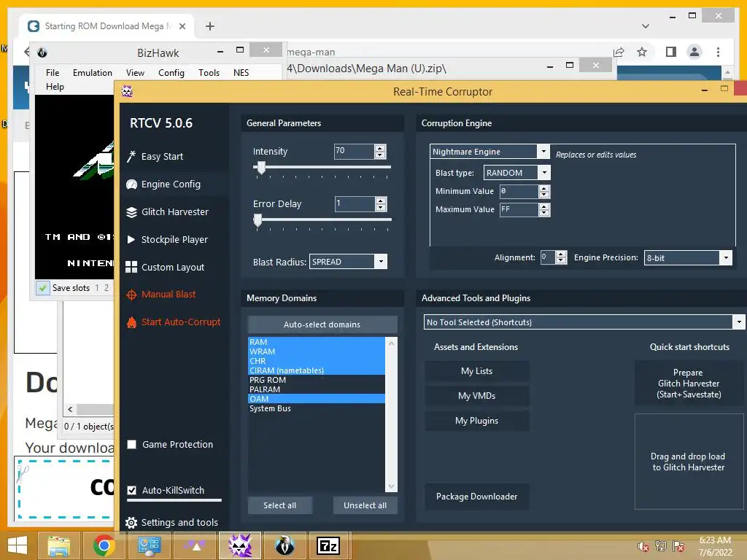This screenshot has height=560, width=747.
Task: Click the Error Delay slider handle
Action: click(258, 220)
